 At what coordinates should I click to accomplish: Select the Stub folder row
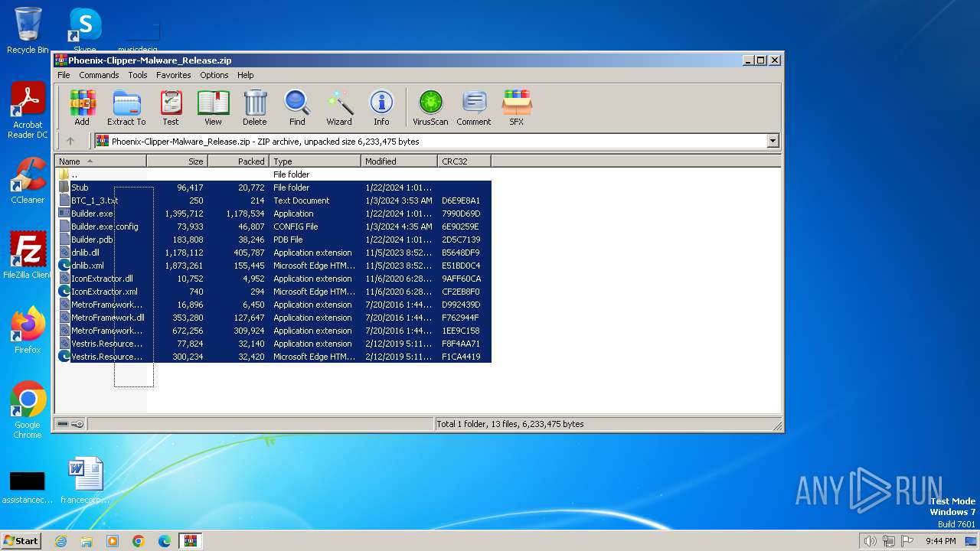pos(274,187)
